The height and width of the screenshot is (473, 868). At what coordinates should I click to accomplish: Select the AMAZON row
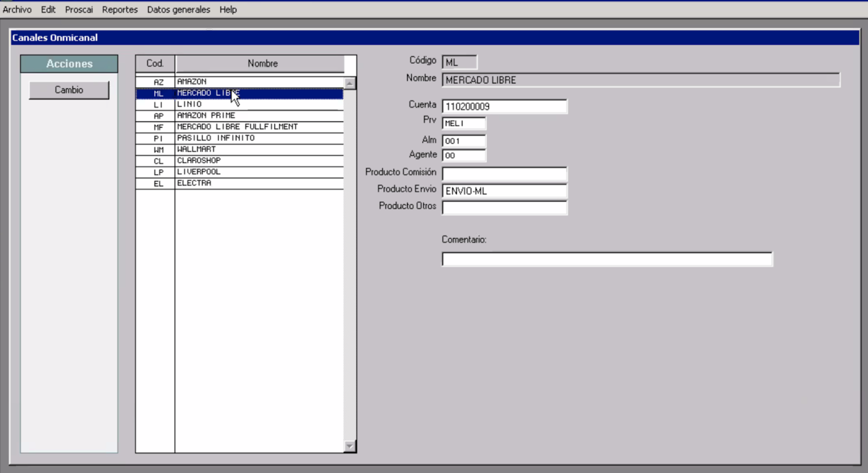pyautogui.click(x=240, y=82)
